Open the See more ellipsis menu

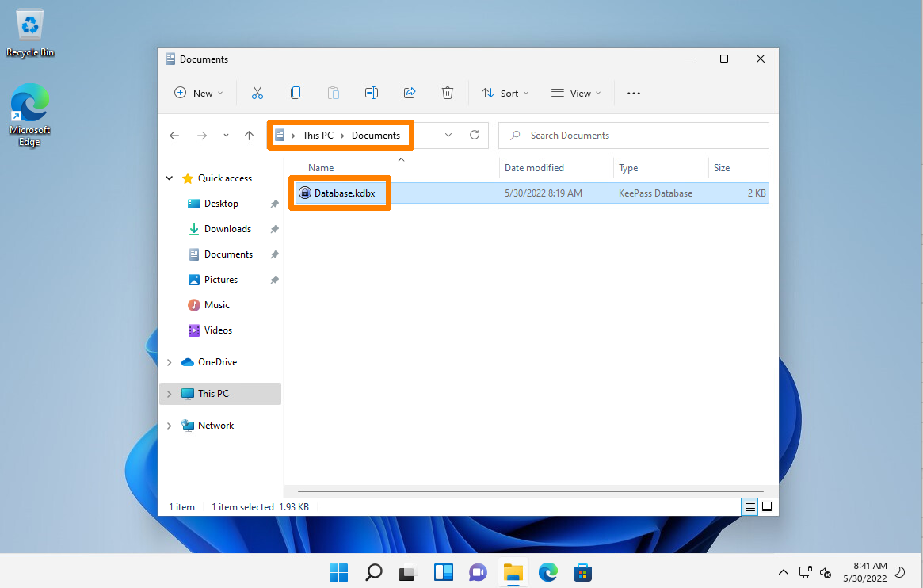(633, 93)
